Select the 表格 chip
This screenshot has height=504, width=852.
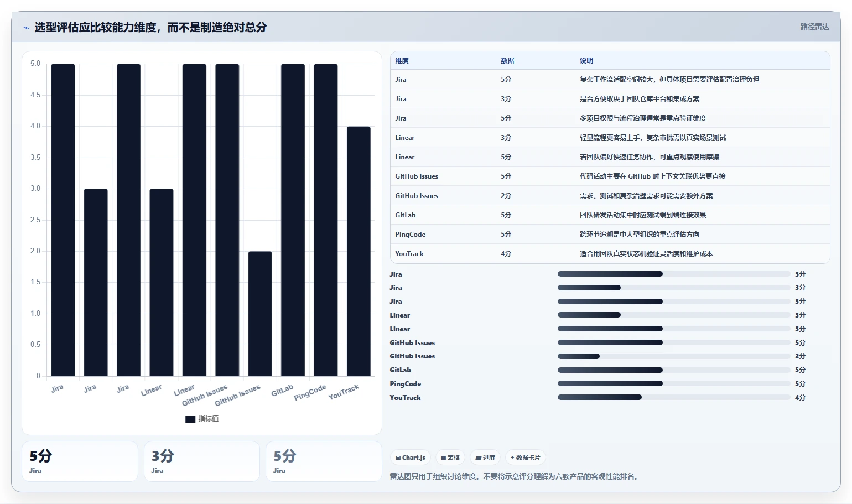(450, 458)
